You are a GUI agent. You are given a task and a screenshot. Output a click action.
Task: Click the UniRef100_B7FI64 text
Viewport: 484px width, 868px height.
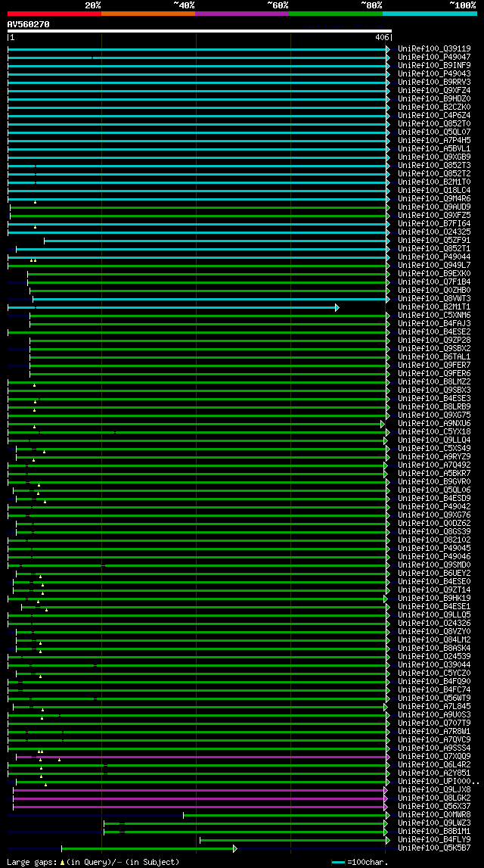(x=434, y=224)
